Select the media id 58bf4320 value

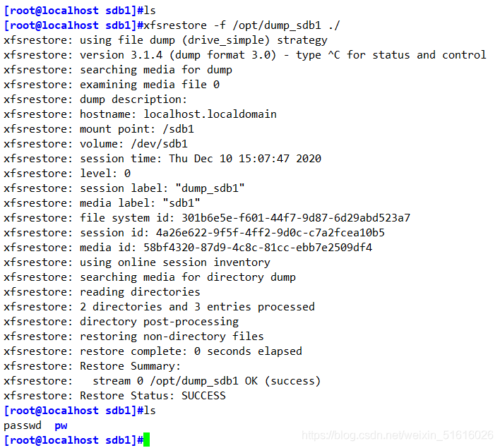[x=258, y=248]
